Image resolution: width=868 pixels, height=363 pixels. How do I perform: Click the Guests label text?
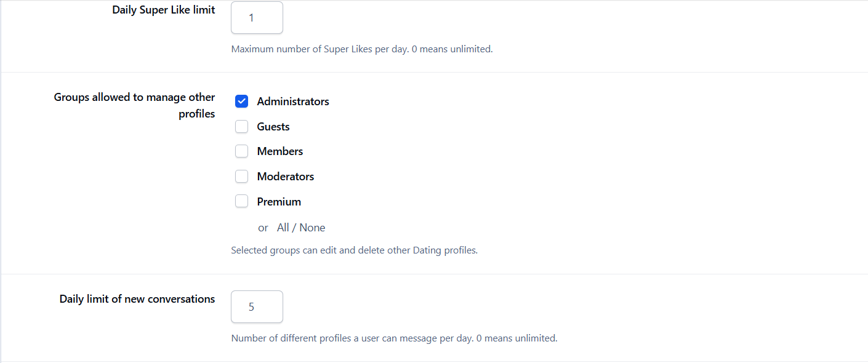pyautogui.click(x=273, y=127)
